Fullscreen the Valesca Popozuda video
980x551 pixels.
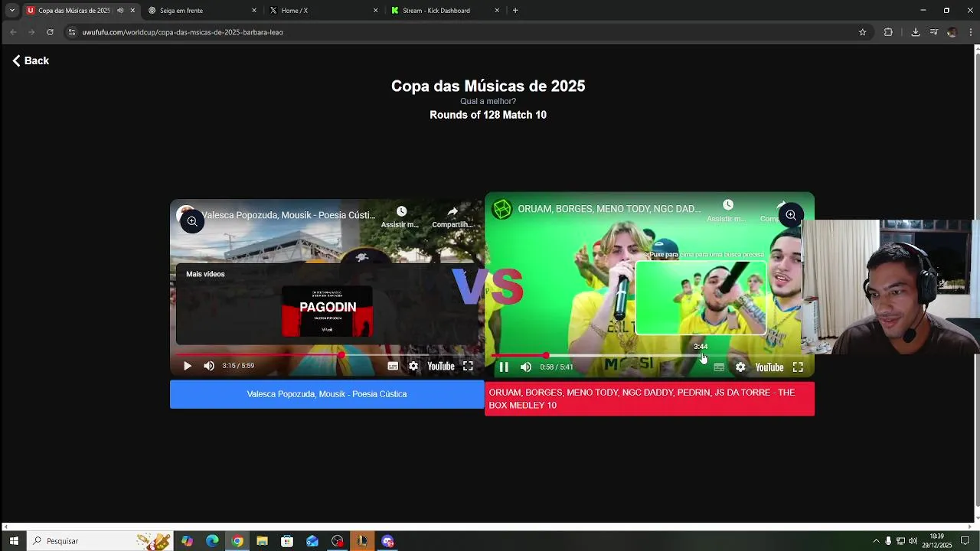tap(468, 366)
